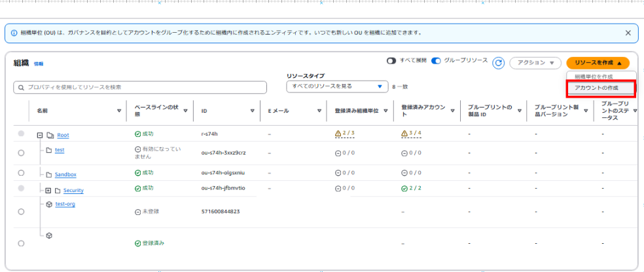The image size is (644, 272).
Task: Click the account ID 571600844823
Action: pyautogui.click(x=221, y=212)
